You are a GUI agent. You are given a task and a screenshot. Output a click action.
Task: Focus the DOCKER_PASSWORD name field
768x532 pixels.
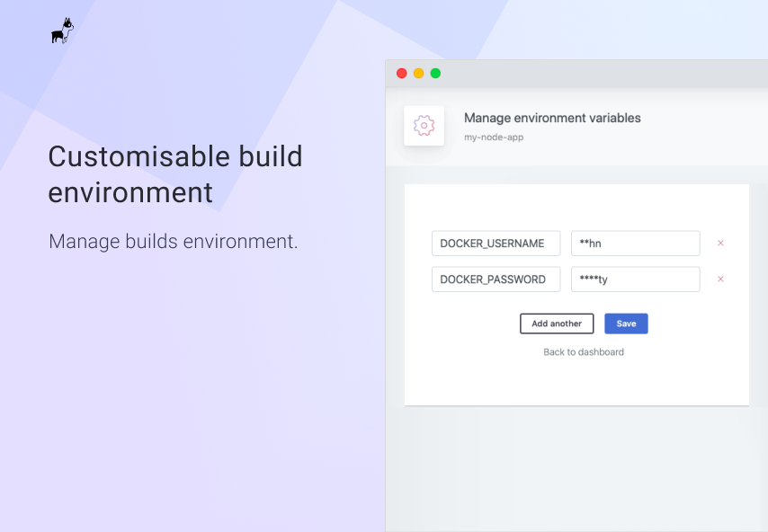tap(496, 279)
